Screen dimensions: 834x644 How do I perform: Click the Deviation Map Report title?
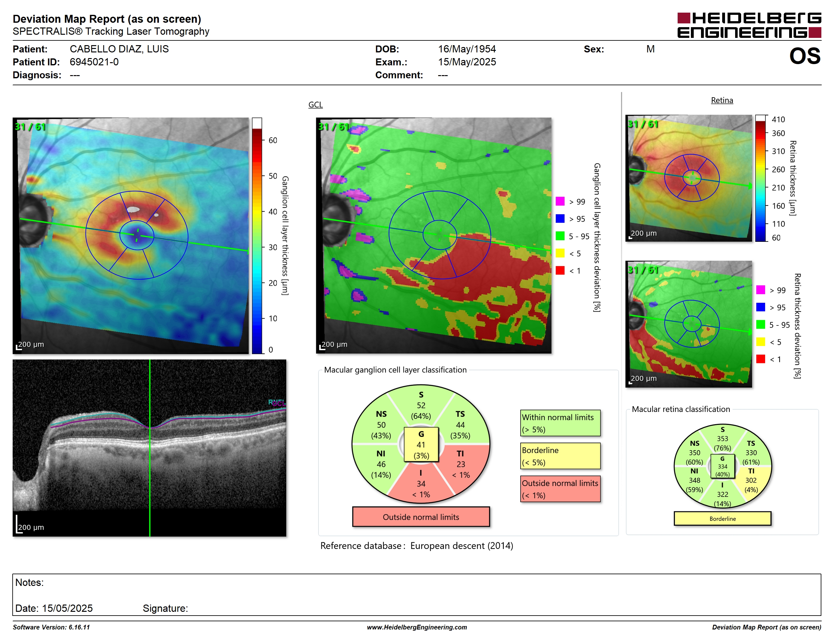[107, 19]
